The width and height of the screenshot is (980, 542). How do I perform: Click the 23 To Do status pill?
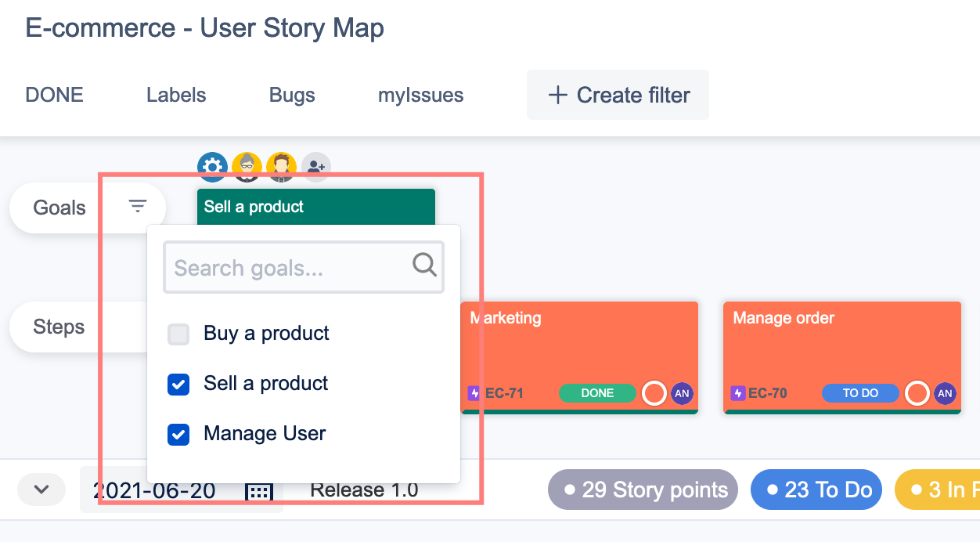816,490
